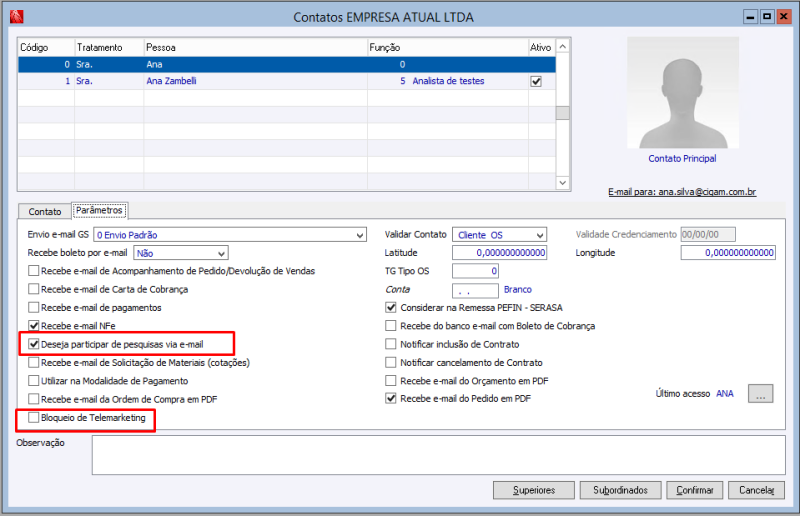Uncheck Deseja participar de pesquisas via e-mail
This screenshot has height=516, width=800.
34,344
